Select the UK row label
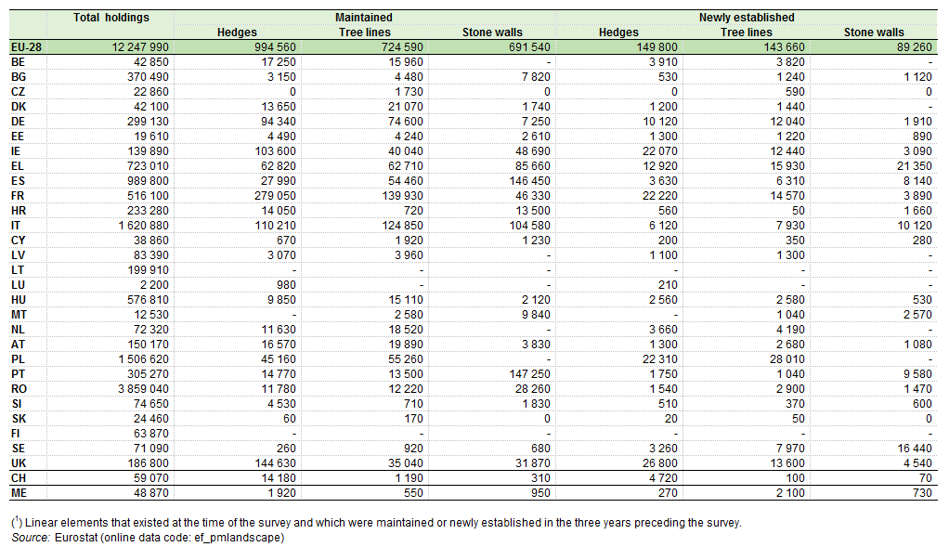The height and width of the screenshot is (560, 949). point(19,463)
